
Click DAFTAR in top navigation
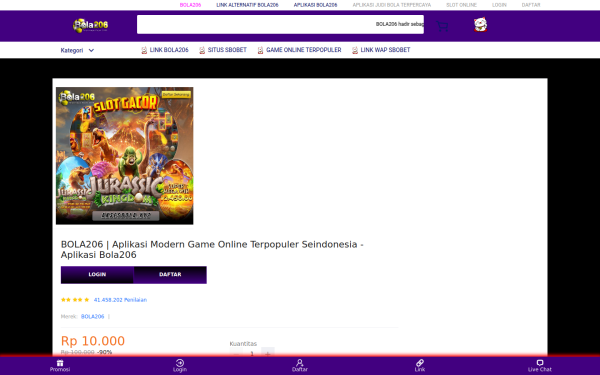(531, 5)
